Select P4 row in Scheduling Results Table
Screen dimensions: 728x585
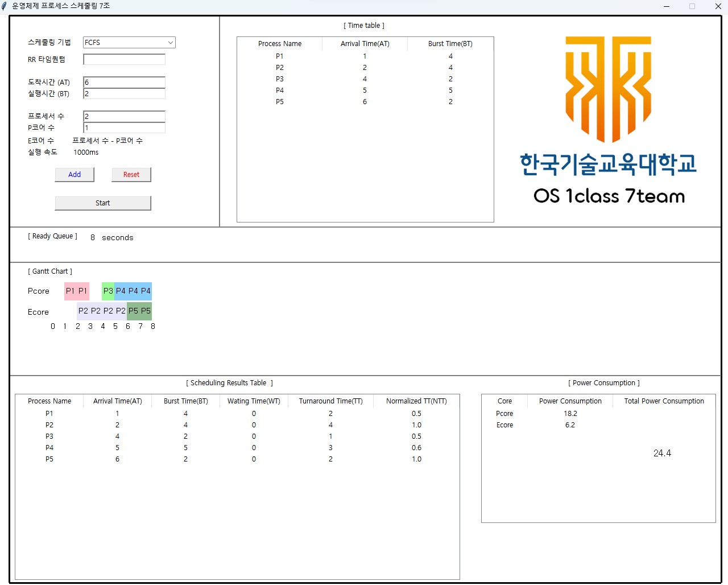(237, 448)
